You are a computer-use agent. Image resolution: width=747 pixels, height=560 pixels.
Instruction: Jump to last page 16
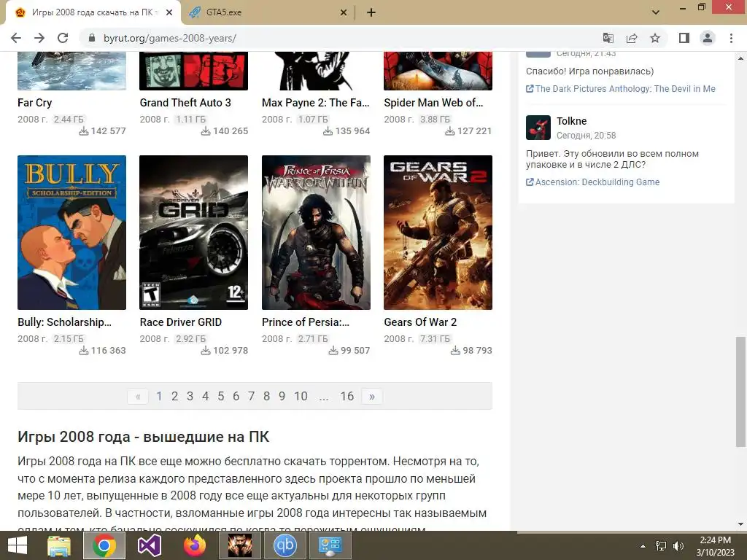[347, 396]
